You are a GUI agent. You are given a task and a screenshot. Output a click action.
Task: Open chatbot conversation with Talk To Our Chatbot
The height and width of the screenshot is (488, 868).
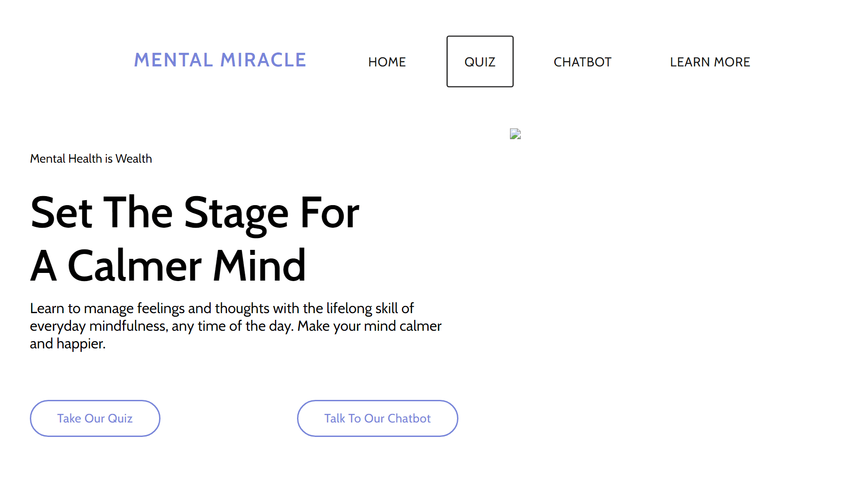[x=377, y=418]
